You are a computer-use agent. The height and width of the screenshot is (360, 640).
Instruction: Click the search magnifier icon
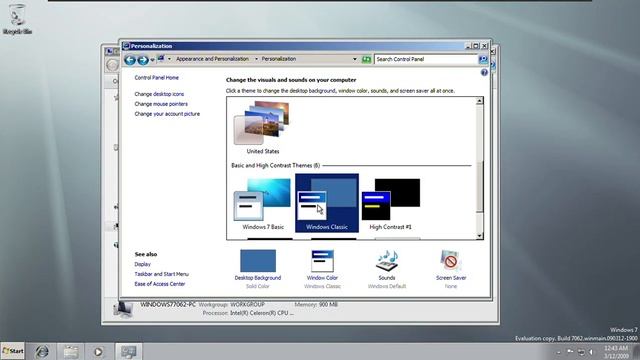[x=483, y=60]
